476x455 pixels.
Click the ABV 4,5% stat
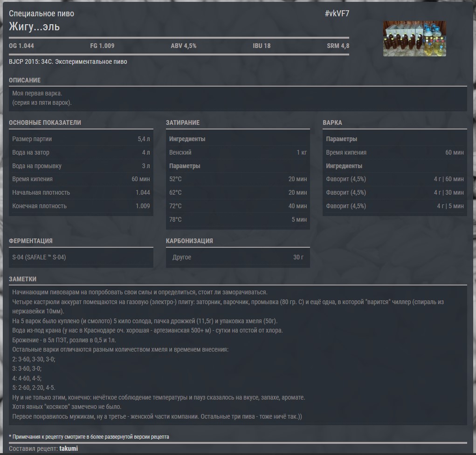pyautogui.click(x=184, y=46)
